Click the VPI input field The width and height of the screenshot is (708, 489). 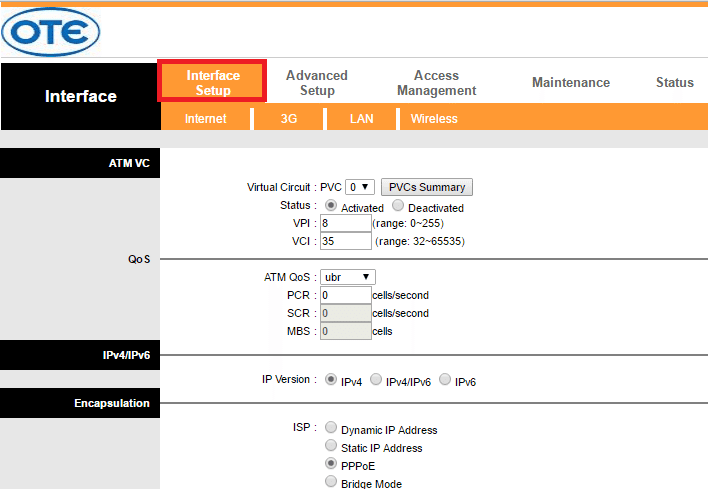[x=345, y=224]
